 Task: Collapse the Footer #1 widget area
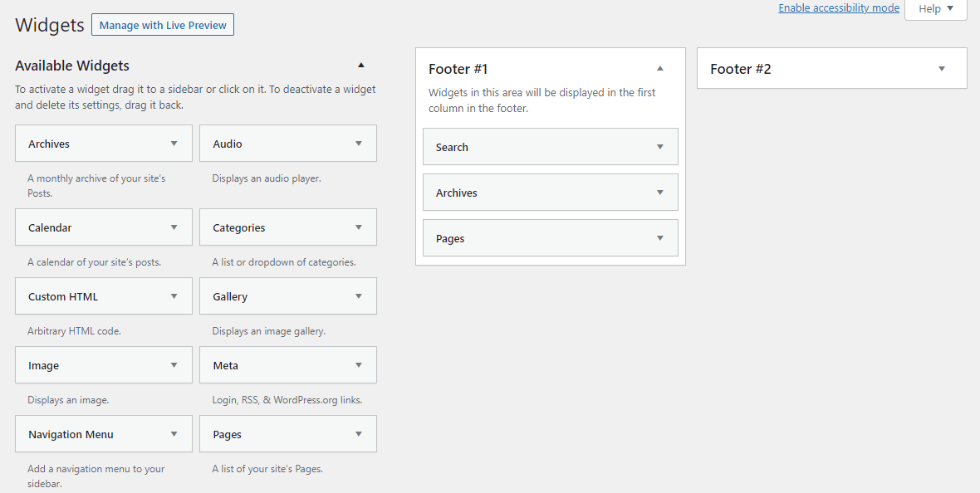(x=660, y=68)
